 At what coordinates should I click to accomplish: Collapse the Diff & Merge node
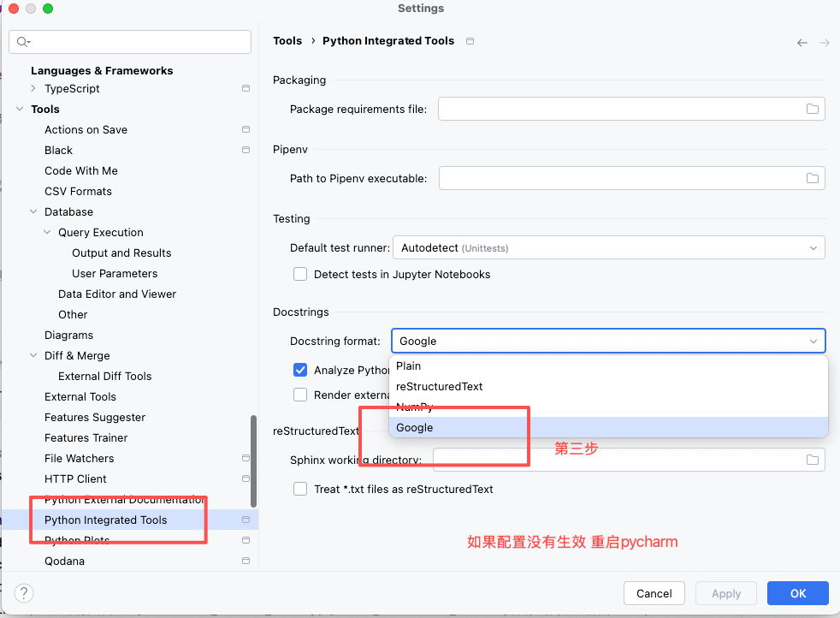(33, 355)
